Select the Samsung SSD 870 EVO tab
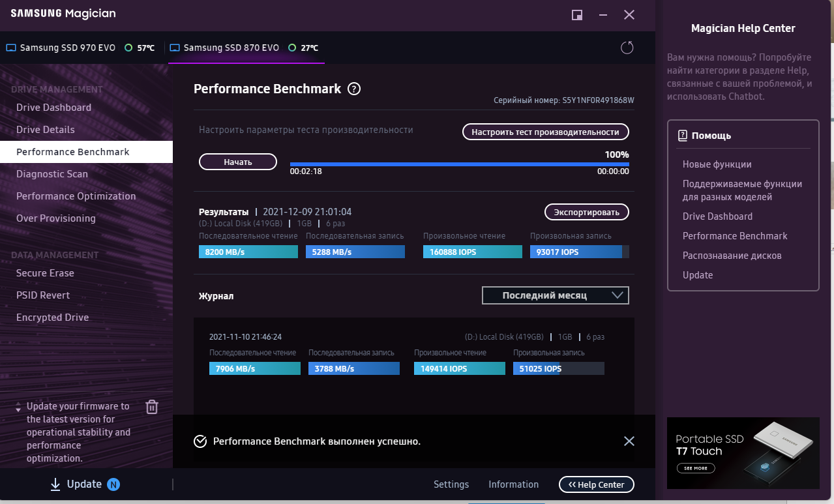The height and width of the screenshot is (504, 834). [246, 48]
